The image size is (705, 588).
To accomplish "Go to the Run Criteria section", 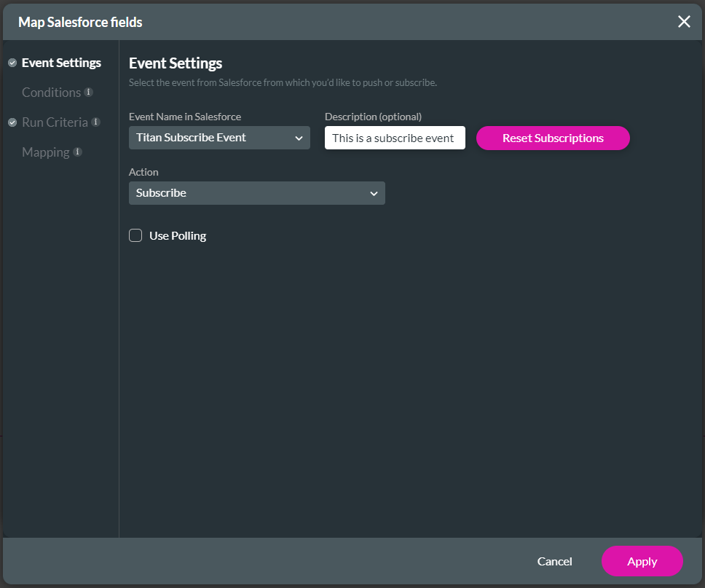I will [x=53, y=122].
